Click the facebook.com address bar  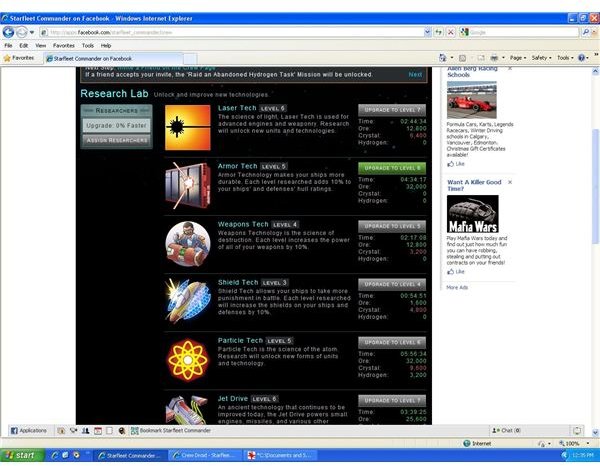click(232, 33)
